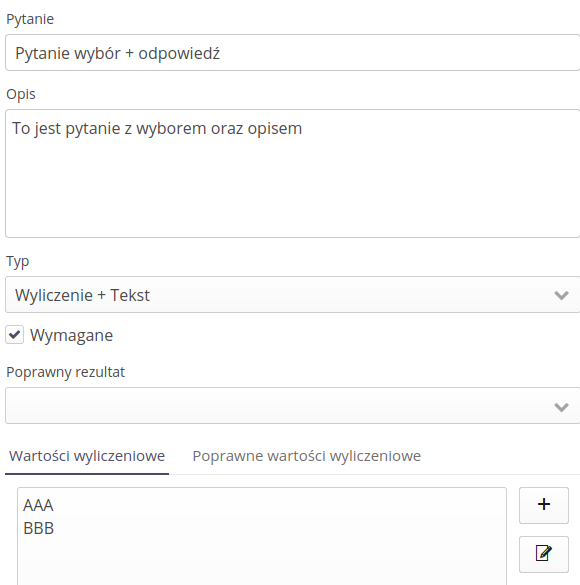This screenshot has height=585, width=580.
Task: Click the chevron arrow in Poprawny rezultat box
Action: tap(561, 407)
